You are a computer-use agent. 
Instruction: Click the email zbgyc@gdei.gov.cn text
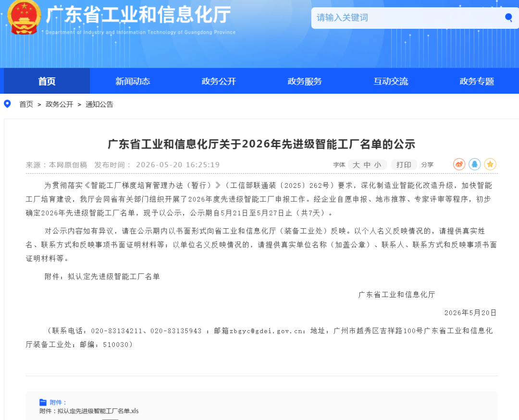[x=266, y=331]
